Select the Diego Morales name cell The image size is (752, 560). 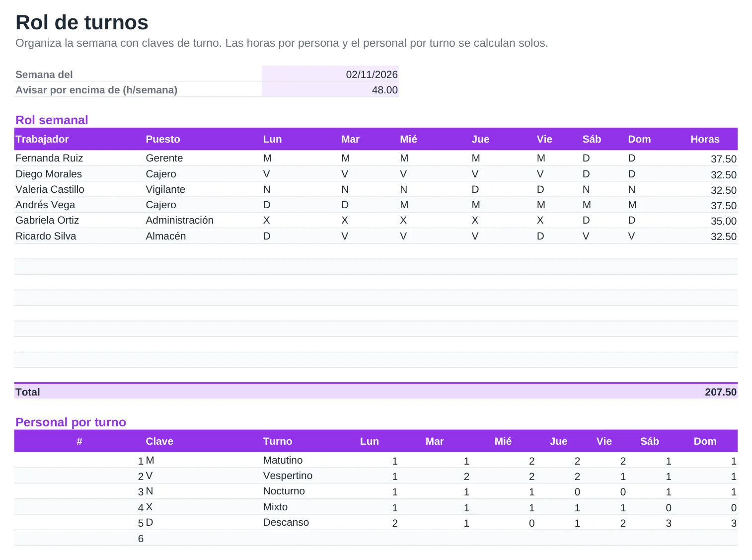(49, 174)
